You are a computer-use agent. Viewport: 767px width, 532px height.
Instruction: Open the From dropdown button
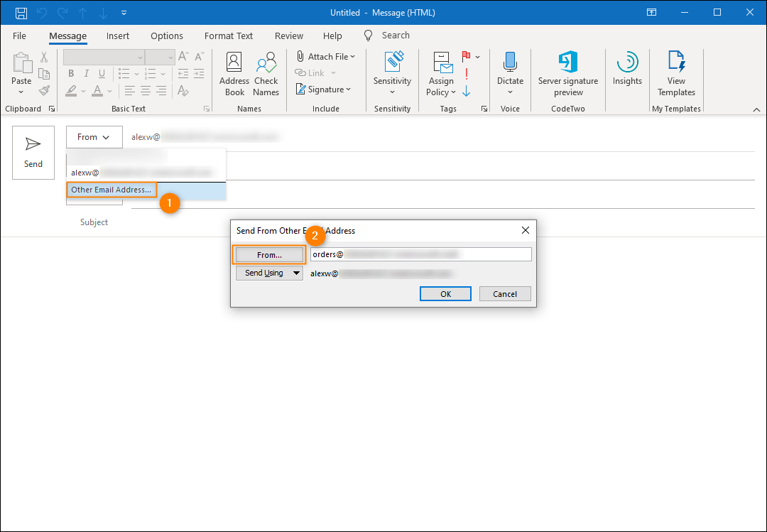pos(94,137)
